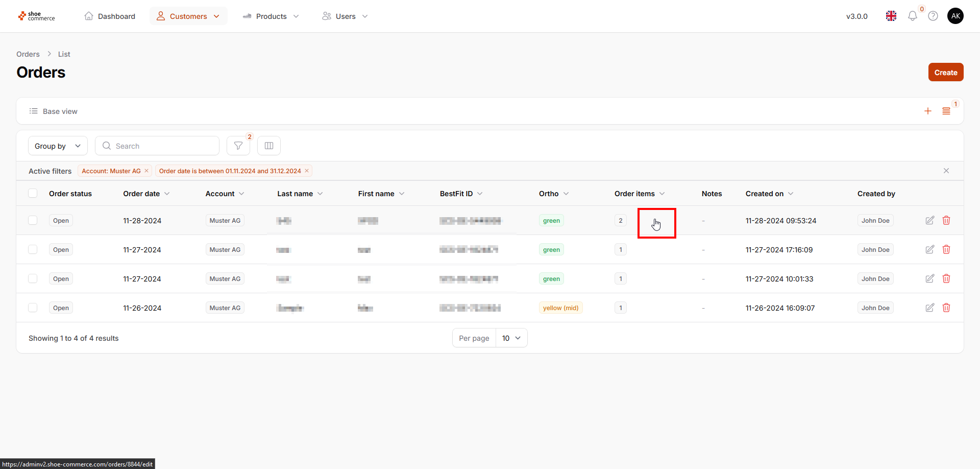Click the yellow (mid) ortho badge
The image size is (980, 469).
click(560, 308)
